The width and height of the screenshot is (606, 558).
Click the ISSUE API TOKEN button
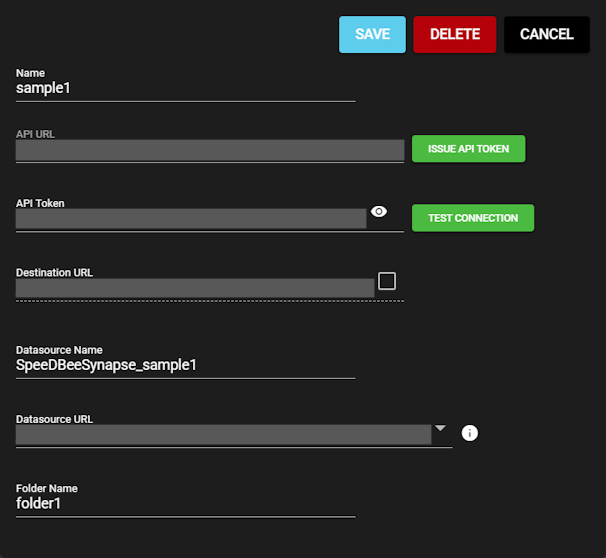point(468,149)
